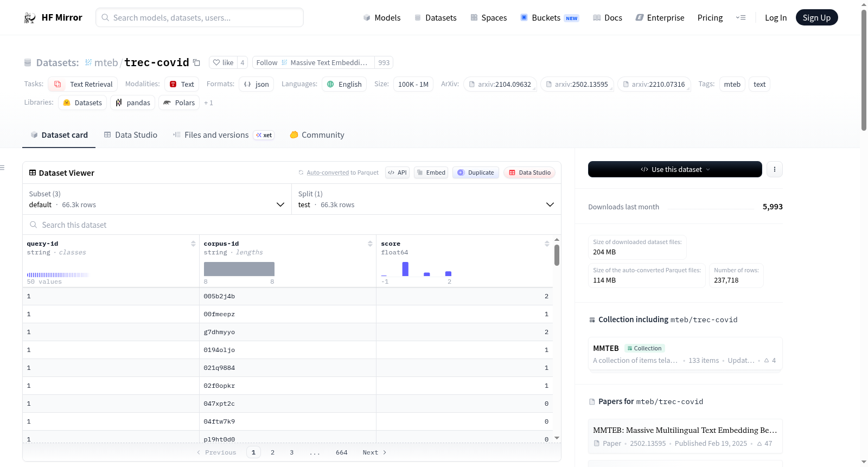Click the Text modality tag
The width and height of the screenshot is (868, 467).
pyautogui.click(x=182, y=84)
